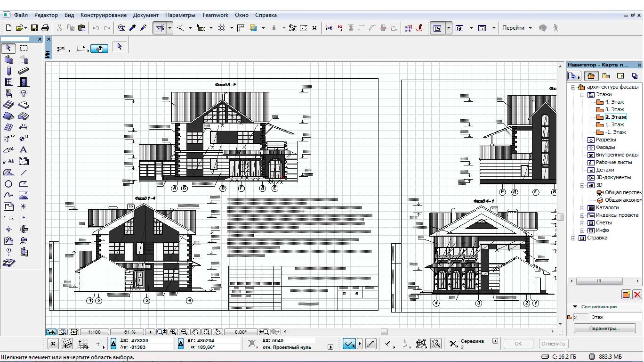Click the Zoom in magnifier icon
Screen dimensions: 644x362
pos(173,332)
